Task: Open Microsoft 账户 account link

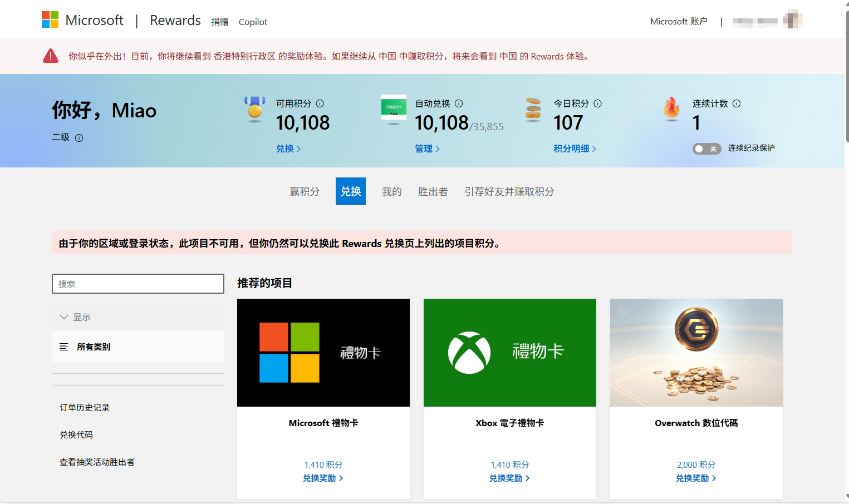Action: point(679,21)
